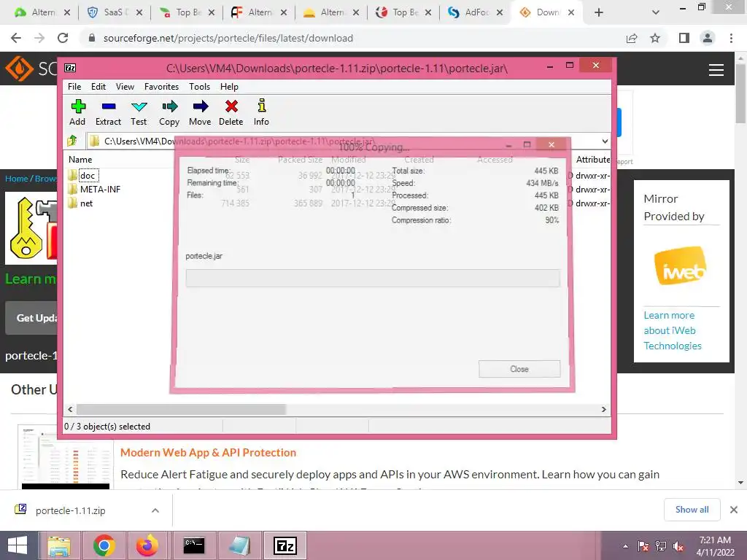This screenshot has height=560, width=747.
Task: Click the red Delete icon
Action: click(231, 112)
